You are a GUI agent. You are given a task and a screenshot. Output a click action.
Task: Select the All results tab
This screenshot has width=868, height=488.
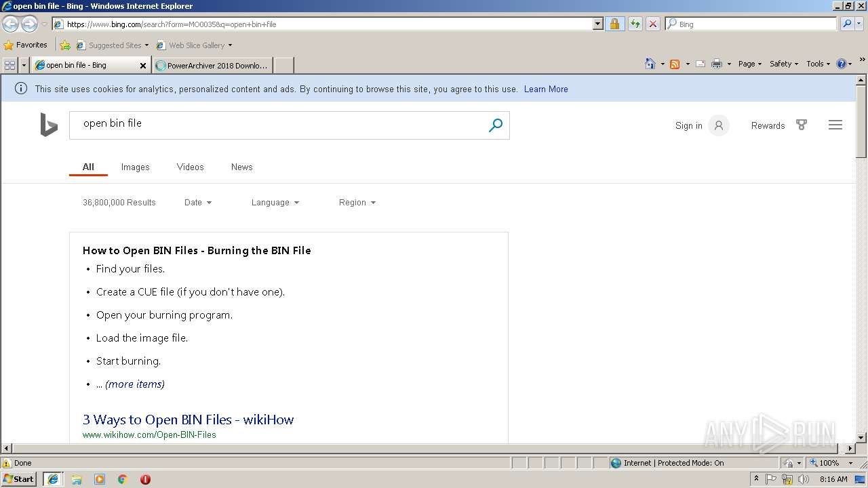88,167
